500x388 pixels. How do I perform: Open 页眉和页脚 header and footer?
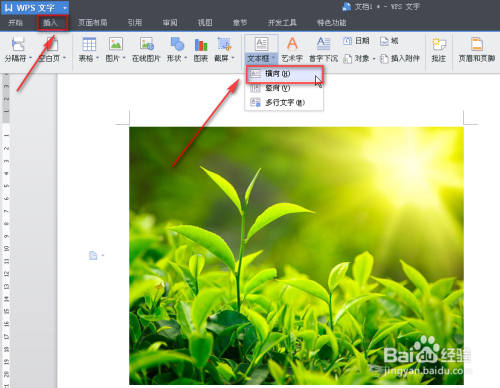click(477, 49)
